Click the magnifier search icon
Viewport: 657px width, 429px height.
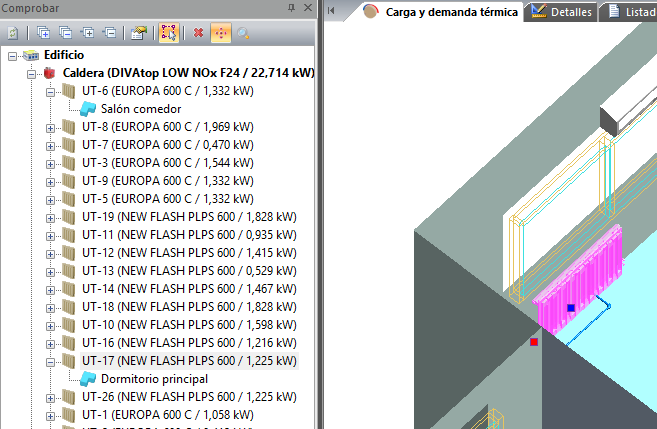(x=243, y=33)
